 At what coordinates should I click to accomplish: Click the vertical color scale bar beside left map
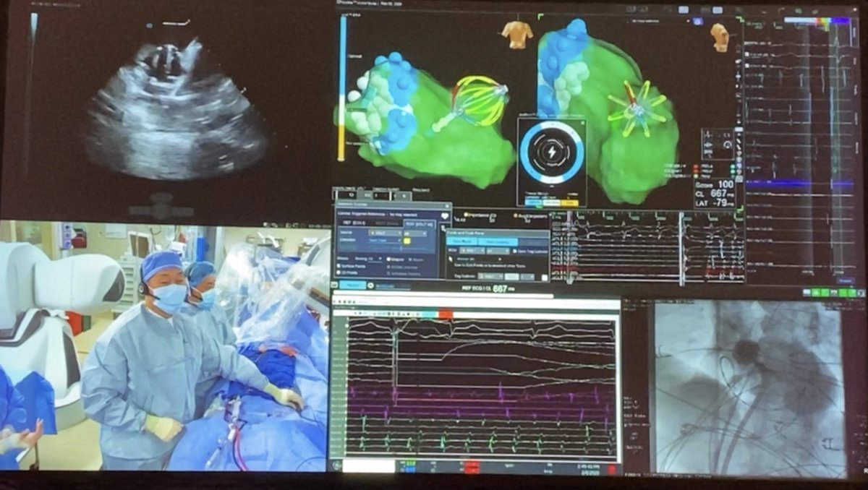342,87
